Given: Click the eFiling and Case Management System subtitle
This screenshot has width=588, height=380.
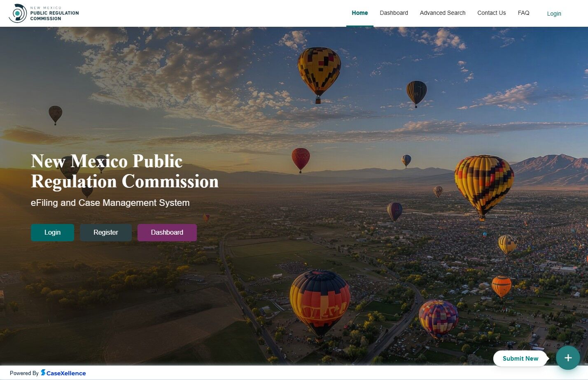Looking at the screenshot, I should pyautogui.click(x=110, y=203).
